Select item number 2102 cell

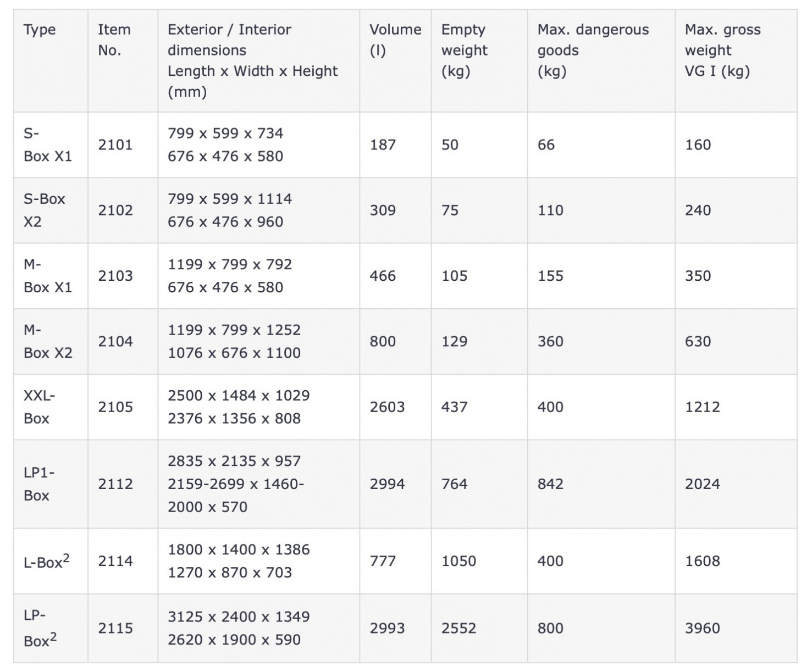[115, 210]
